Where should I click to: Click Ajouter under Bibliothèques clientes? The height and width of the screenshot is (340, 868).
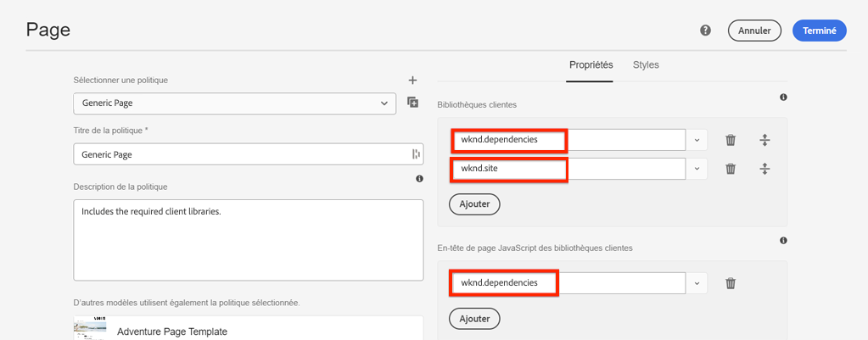pyautogui.click(x=474, y=204)
